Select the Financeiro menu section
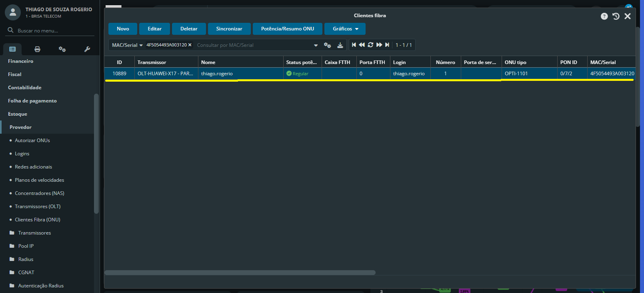This screenshot has height=293, width=644. tap(21, 61)
